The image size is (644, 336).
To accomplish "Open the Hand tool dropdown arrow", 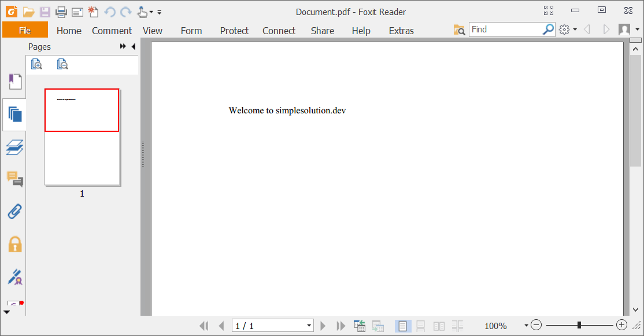I will (151, 11).
